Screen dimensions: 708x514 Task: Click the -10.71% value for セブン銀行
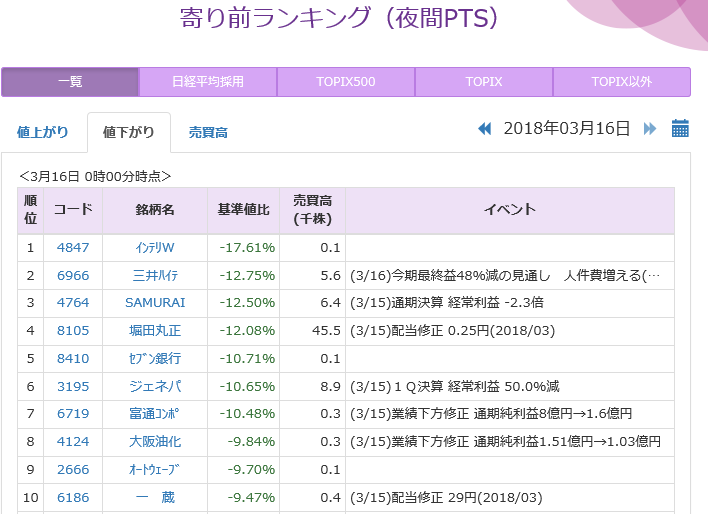(x=247, y=359)
